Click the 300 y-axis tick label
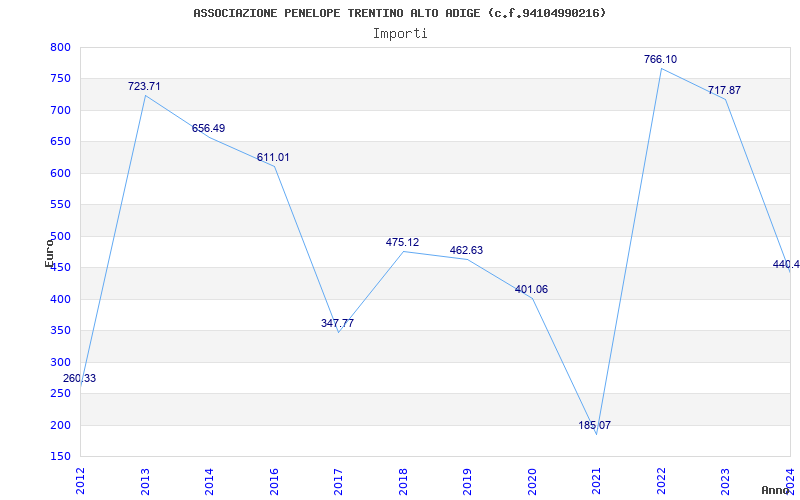Viewport: 800px width, 500px height. point(60,362)
